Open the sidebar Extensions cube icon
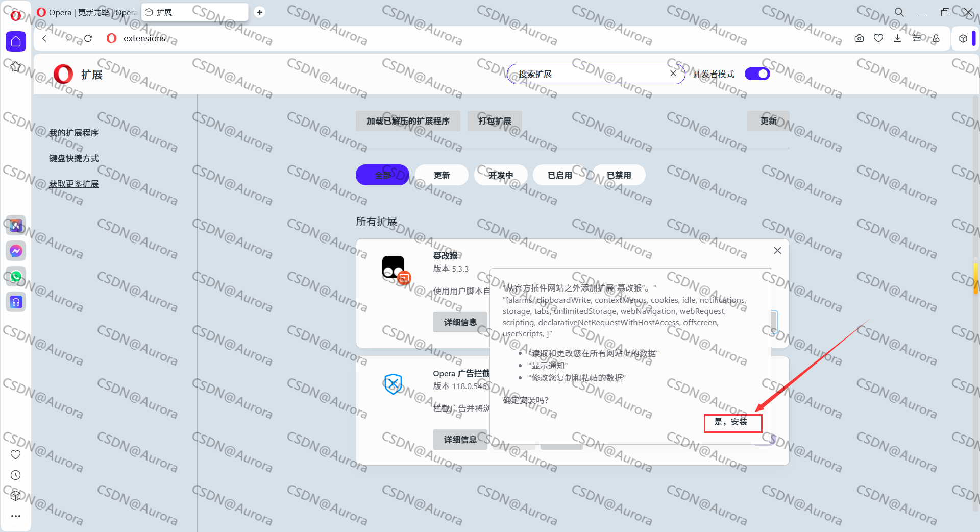Viewport: 980px width, 532px height. pos(16,495)
